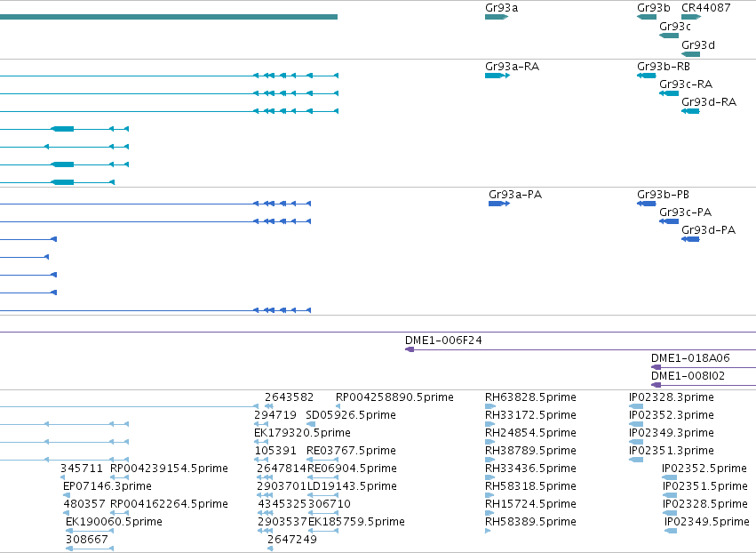The height and width of the screenshot is (553, 756).
Task: Open EST RH63828.5prime
Action: pos(530,397)
